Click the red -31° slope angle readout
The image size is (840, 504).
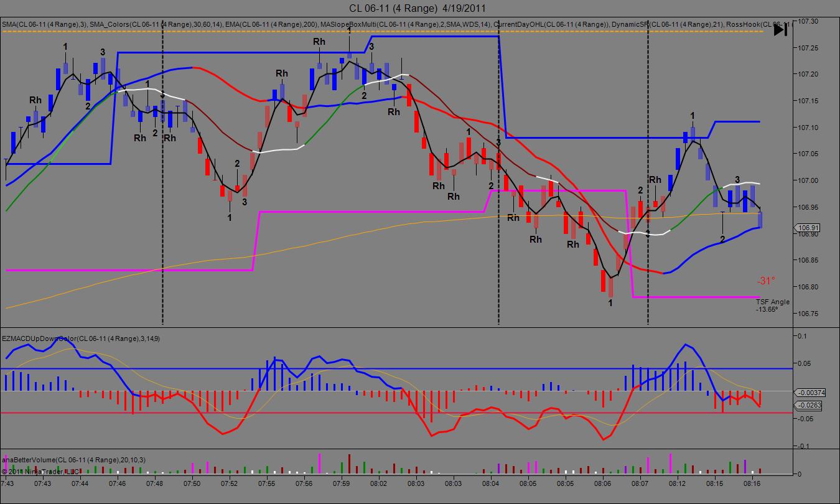(x=766, y=281)
